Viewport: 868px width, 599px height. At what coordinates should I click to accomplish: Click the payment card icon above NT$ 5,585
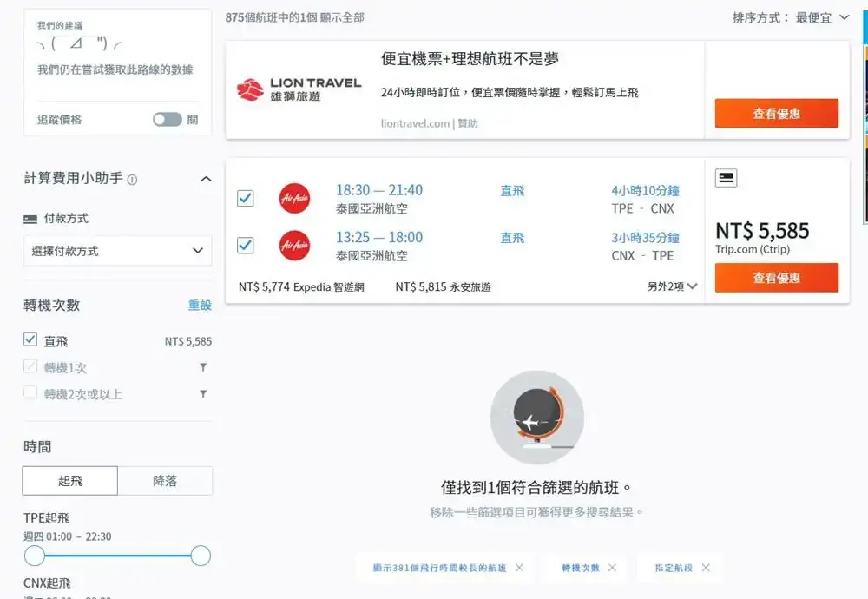726,178
